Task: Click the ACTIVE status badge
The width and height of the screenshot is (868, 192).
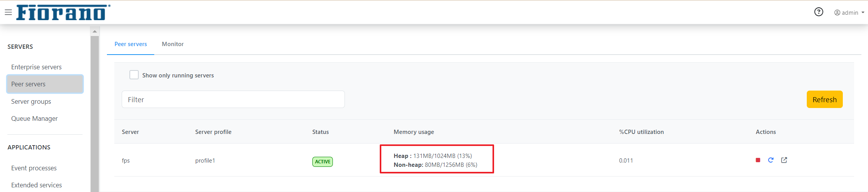Action: (322, 162)
